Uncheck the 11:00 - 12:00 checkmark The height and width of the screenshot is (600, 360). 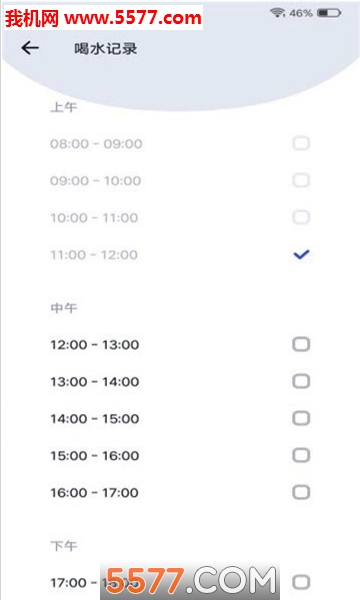click(x=301, y=254)
